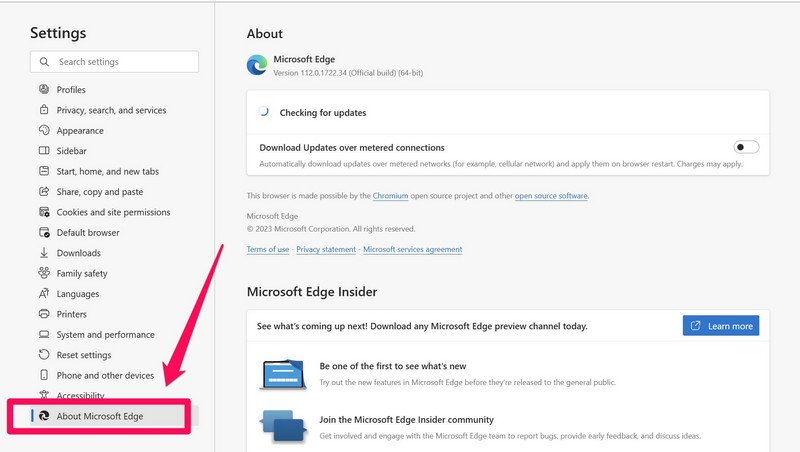Click the magnifier icon in search settings

pos(44,62)
